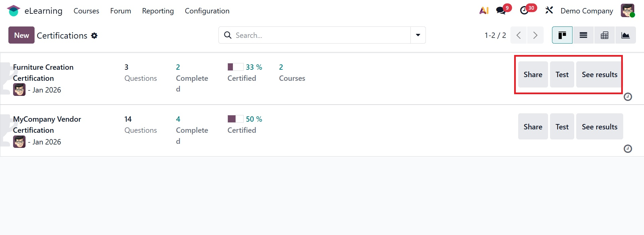The height and width of the screenshot is (235, 644).
Task: Open the conversations chat bubble icon
Action: 501,11
